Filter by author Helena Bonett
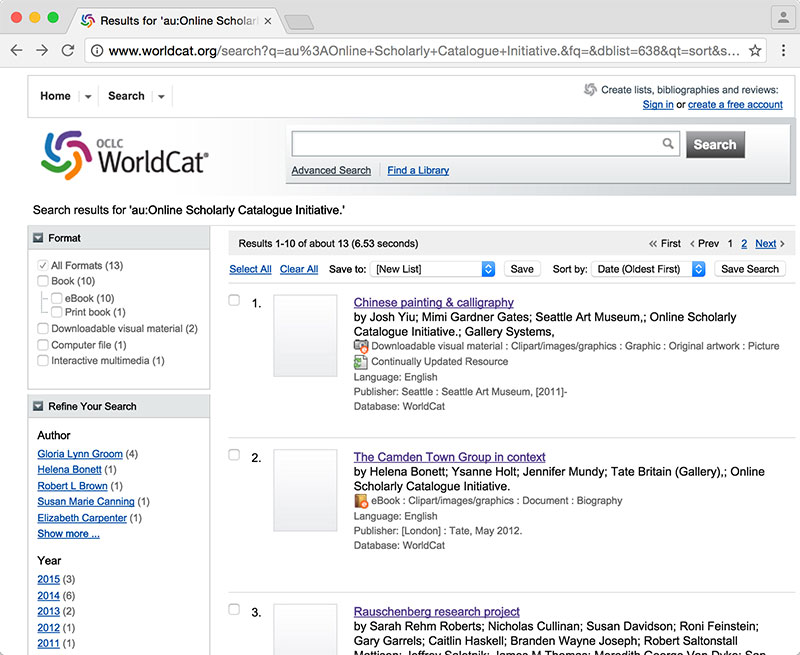 click(69, 469)
